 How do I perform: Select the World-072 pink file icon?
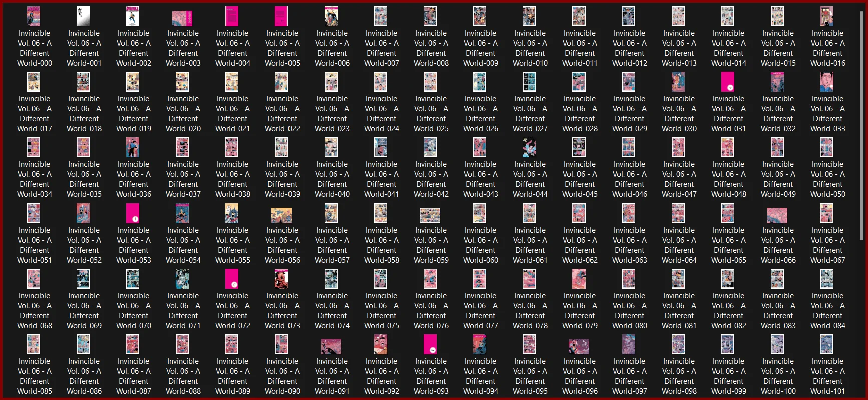(232, 279)
